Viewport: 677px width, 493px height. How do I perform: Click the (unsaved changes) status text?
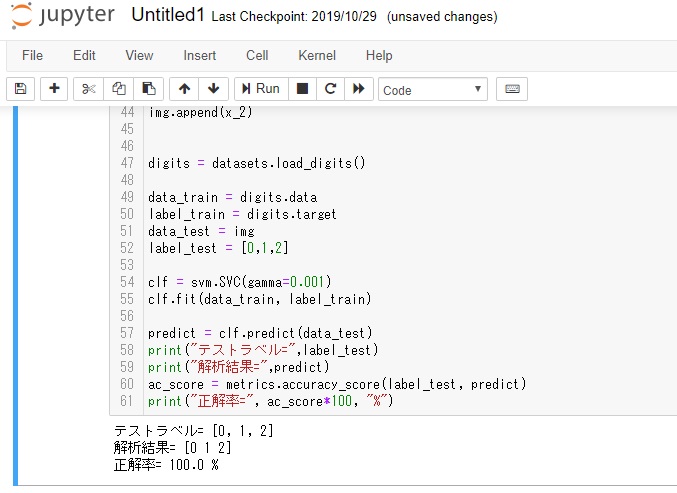[x=442, y=17]
